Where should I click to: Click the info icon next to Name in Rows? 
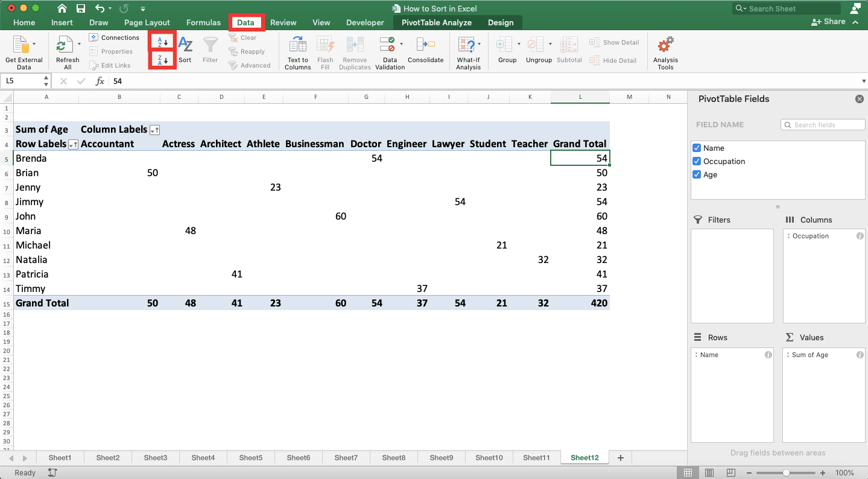pyautogui.click(x=768, y=355)
